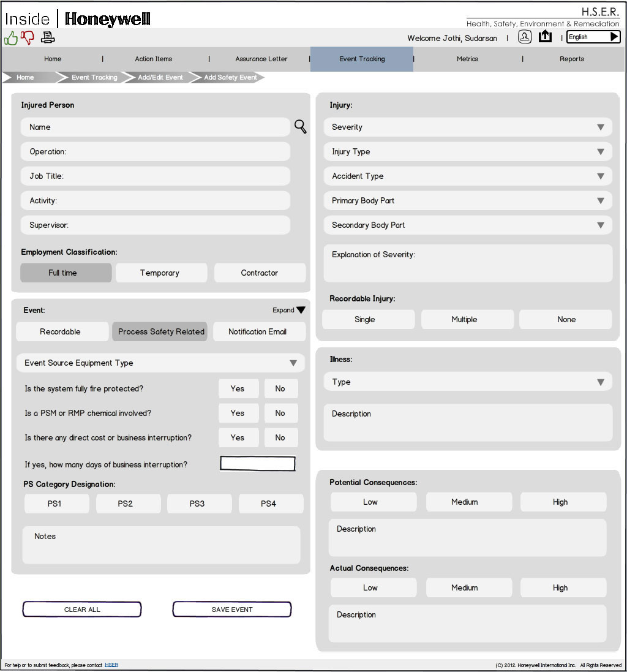Toggle the Process Safety Related option
627x672 pixels.
coord(161,332)
